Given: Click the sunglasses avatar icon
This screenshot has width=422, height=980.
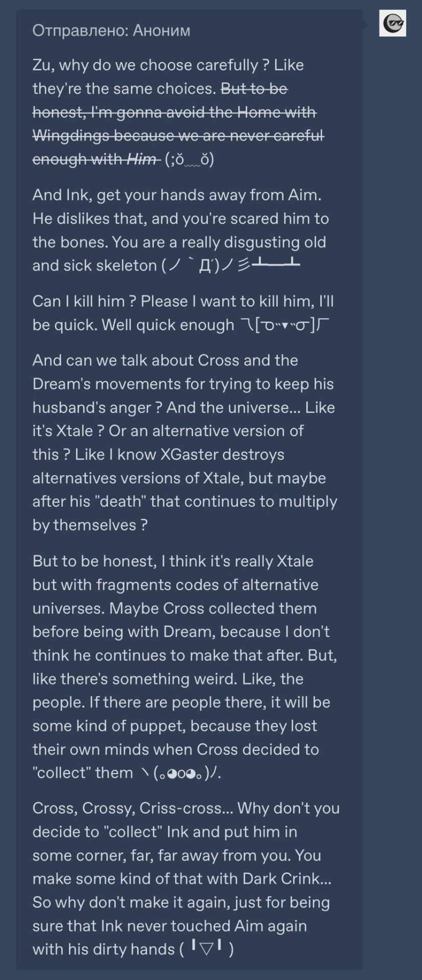Looking at the screenshot, I should 392,23.
